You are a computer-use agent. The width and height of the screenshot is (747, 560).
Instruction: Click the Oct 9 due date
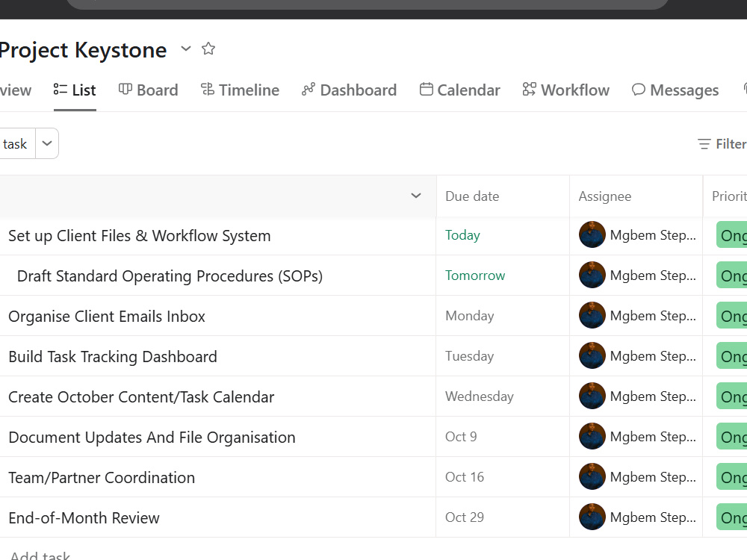click(x=461, y=437)
